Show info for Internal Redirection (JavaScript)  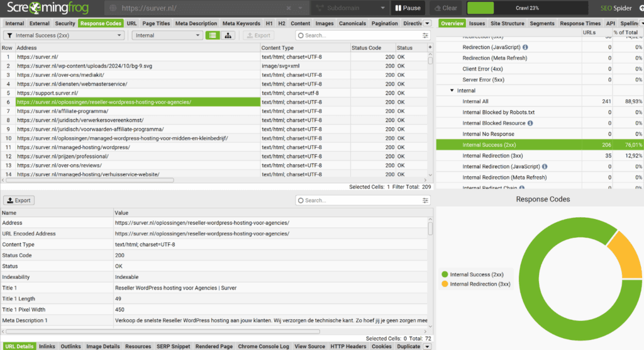[x=545, y=167]
